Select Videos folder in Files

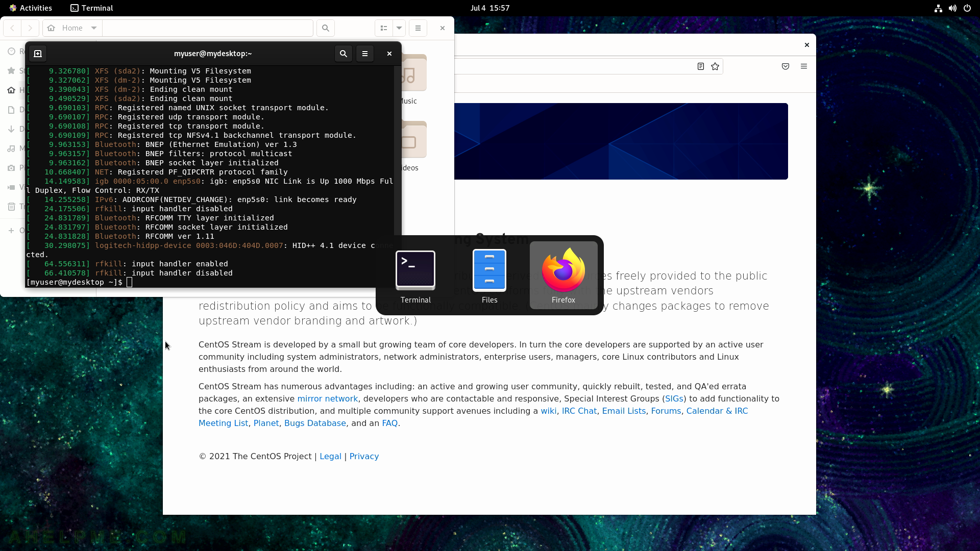pyautogui.click(x=414, y=146)
